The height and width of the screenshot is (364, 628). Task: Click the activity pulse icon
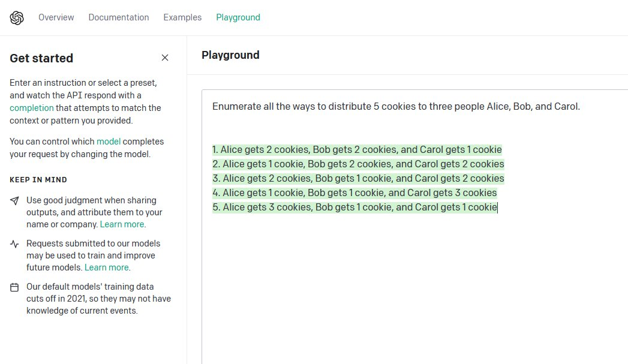click(x=14, y=244)
